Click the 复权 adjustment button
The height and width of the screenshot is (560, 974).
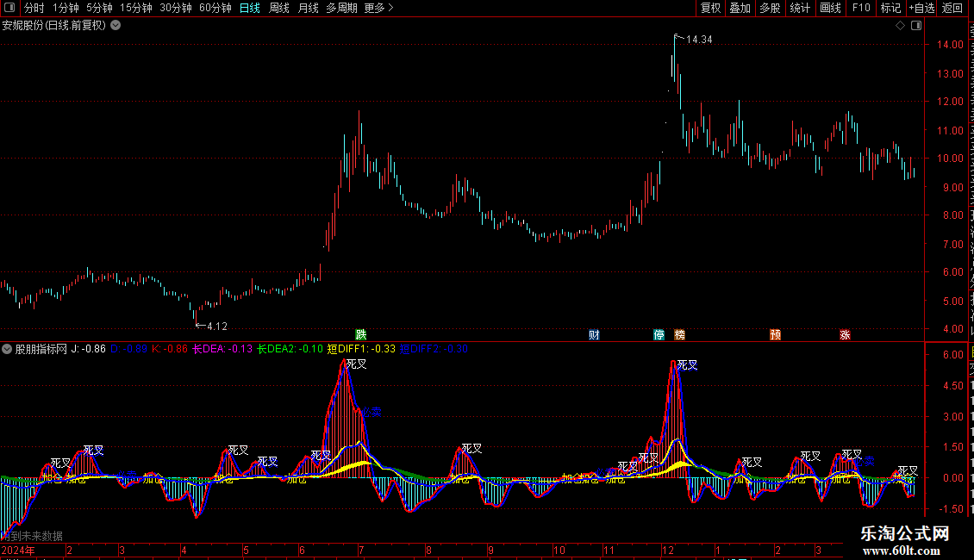click(710, 8)
